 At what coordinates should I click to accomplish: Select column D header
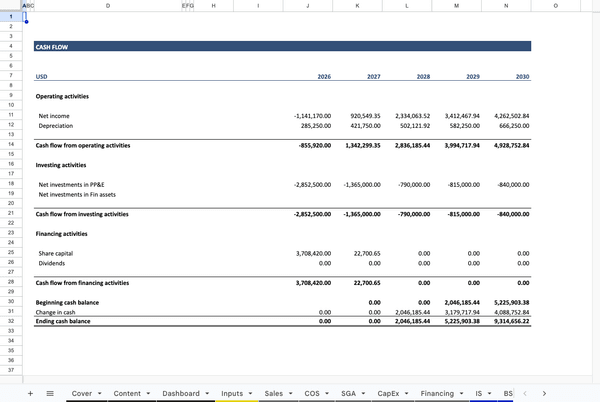107,6
